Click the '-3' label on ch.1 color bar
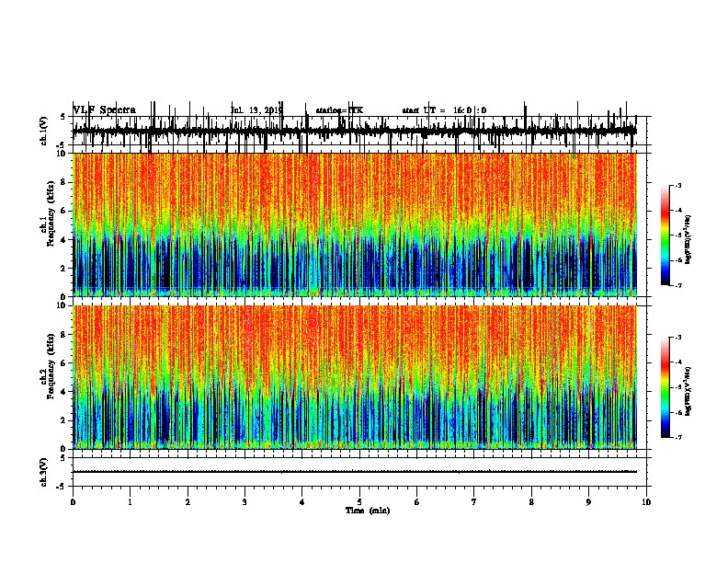The width and height of the screenshot is (728, 563). (x=678, y=186)
